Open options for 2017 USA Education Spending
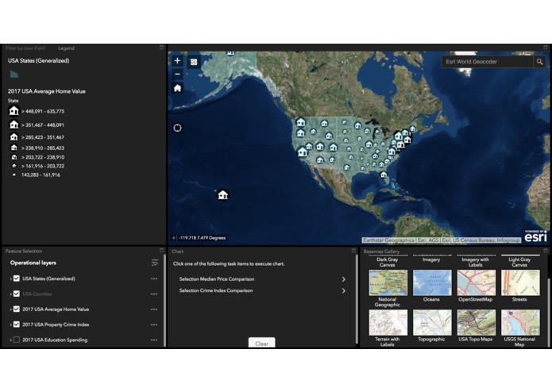This screenshot has width=552, height=392. 154,340
